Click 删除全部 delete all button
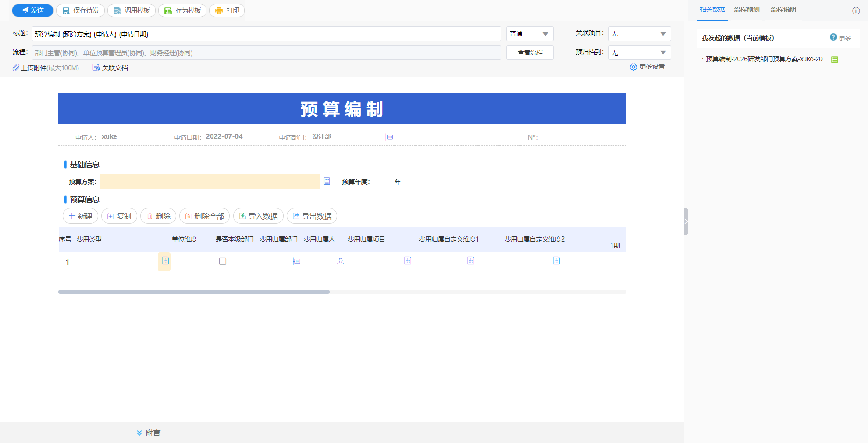 coord(205,216)
